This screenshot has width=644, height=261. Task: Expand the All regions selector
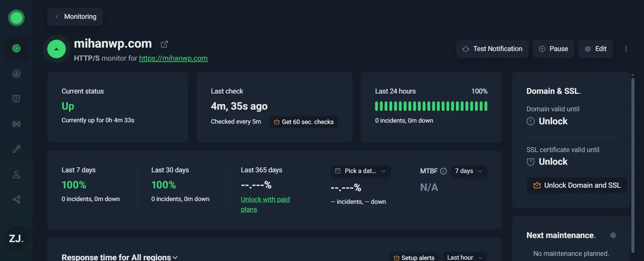(154, 257)
